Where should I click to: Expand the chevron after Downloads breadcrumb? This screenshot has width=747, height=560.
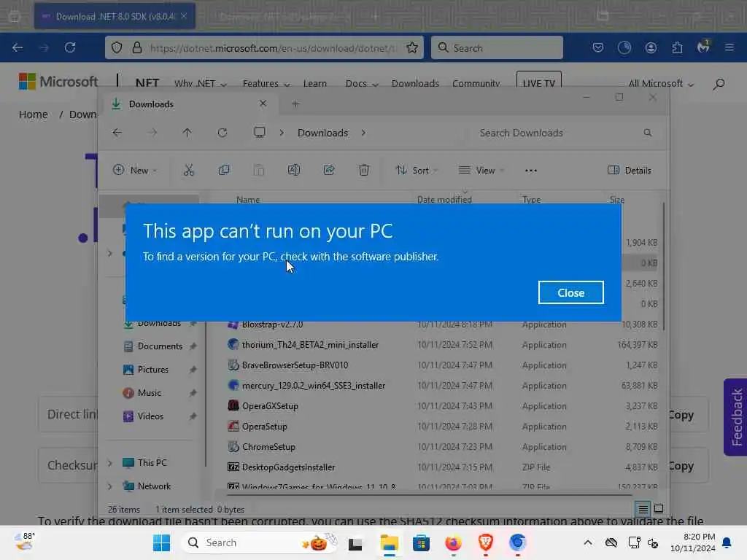363,133
